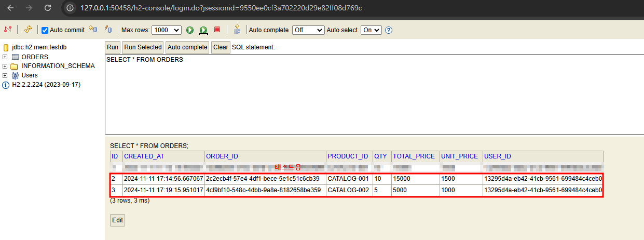
Task: Expand the Users tree node
Action: [5, 75]
